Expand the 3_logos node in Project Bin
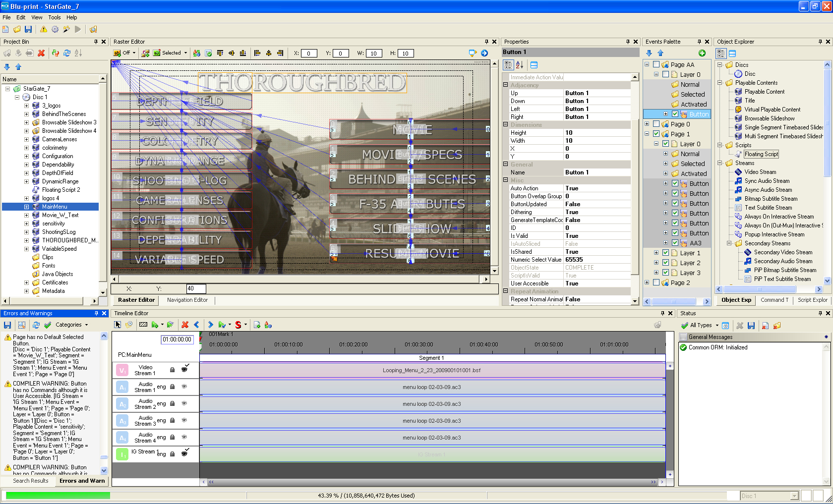The image size is (833, 504). click(26, 106)
